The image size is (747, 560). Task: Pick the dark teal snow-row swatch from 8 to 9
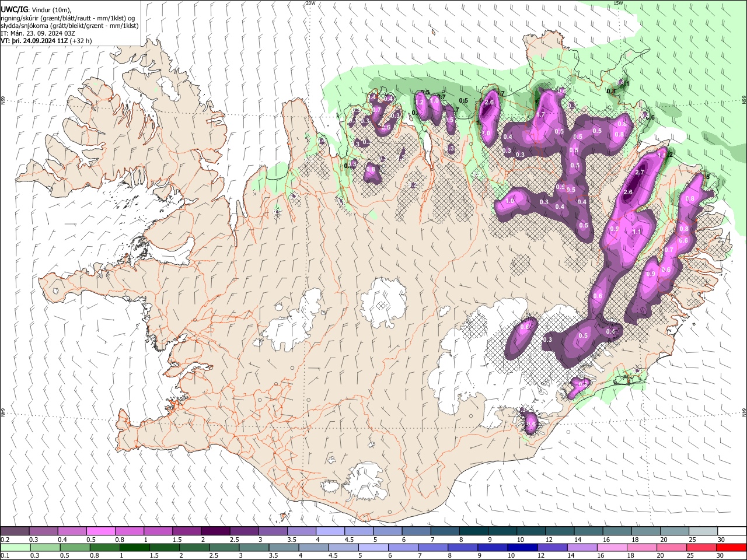[473, 531]
